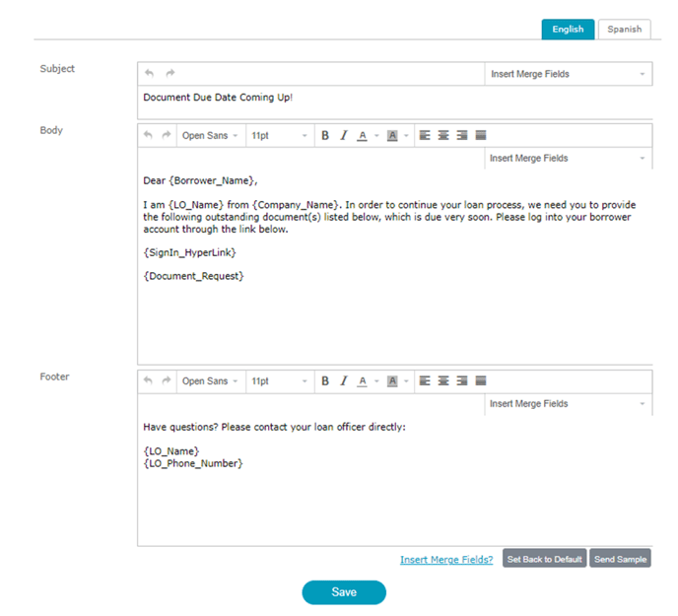Expand Body background color picker arrow
The image size is (678, 616).
click(x=406, y=136)
